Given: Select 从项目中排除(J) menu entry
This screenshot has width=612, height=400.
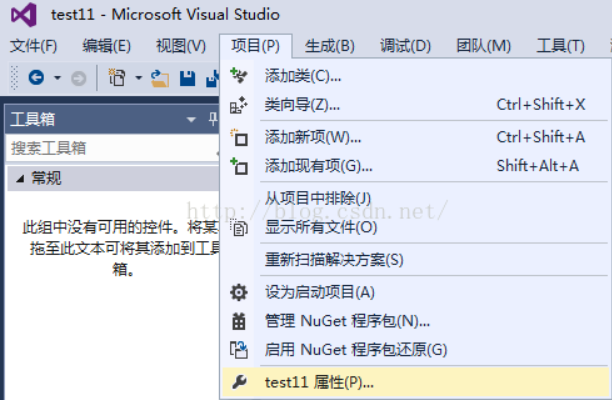Looking at the screenshot, I should pyautogui.click(x=415, y=198).
